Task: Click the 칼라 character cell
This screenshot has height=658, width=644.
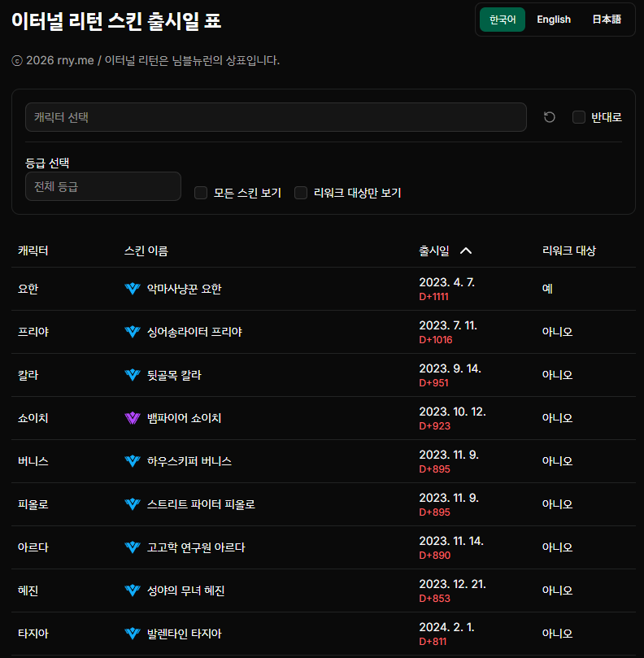Action: 28,375
